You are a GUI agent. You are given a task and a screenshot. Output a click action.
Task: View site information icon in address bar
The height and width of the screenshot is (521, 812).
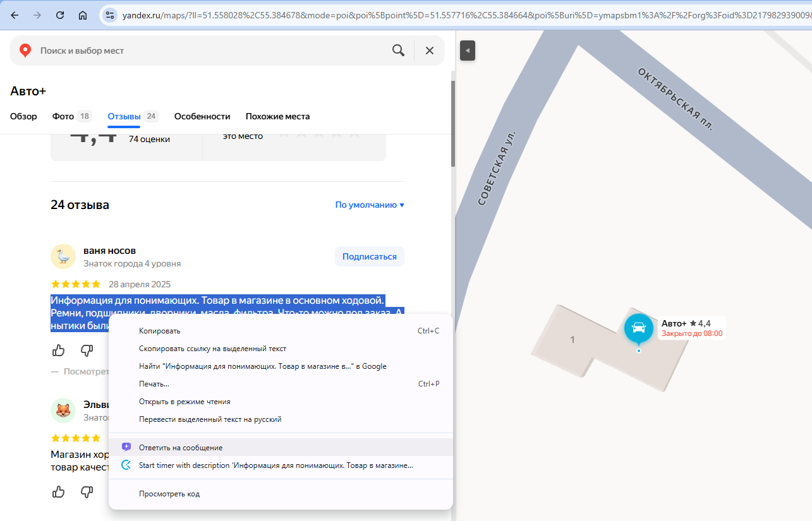[x=109, y=15]
